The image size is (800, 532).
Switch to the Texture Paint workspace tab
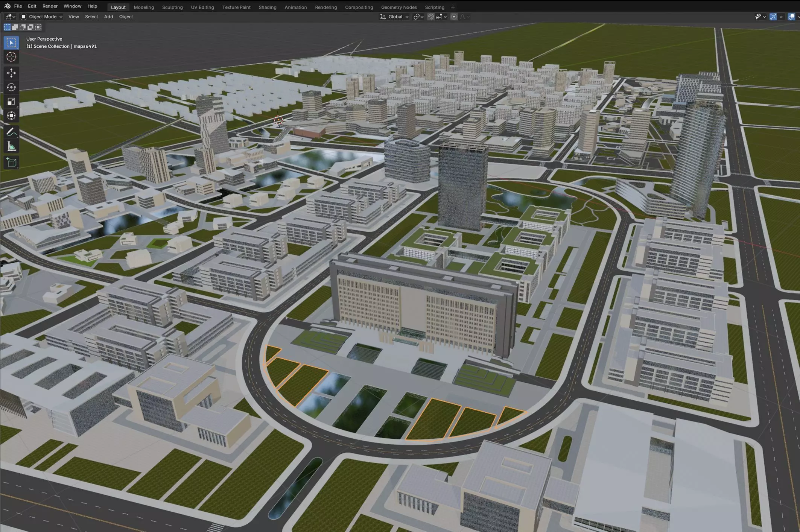[236, 7]
